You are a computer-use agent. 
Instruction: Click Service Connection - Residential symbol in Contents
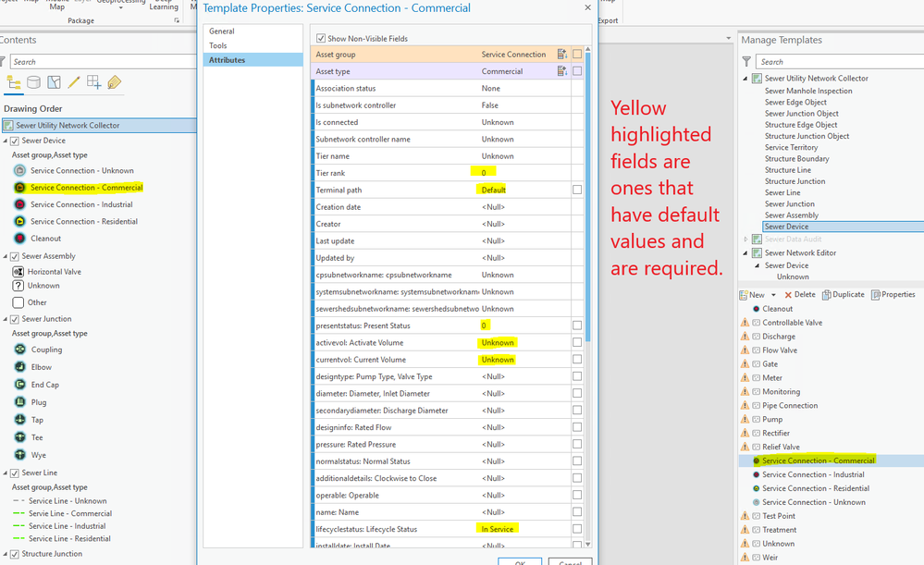(x=20, y=222)
